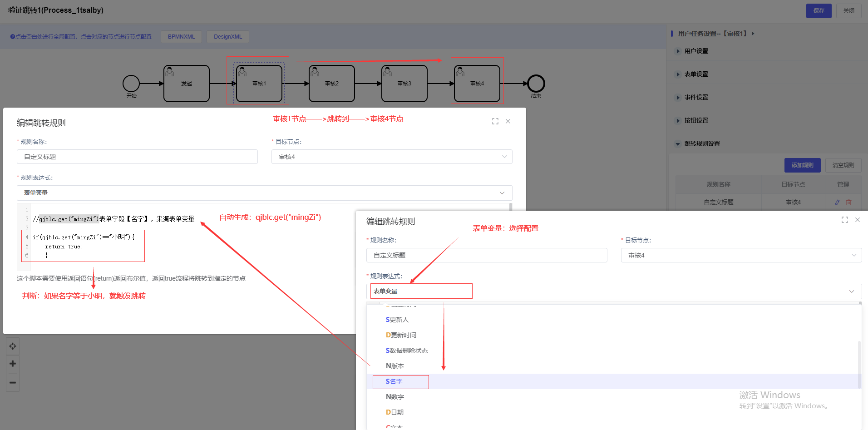Click the 保存 save button
The height and width of the screenshot is (430, 868).
pos(818,11)
